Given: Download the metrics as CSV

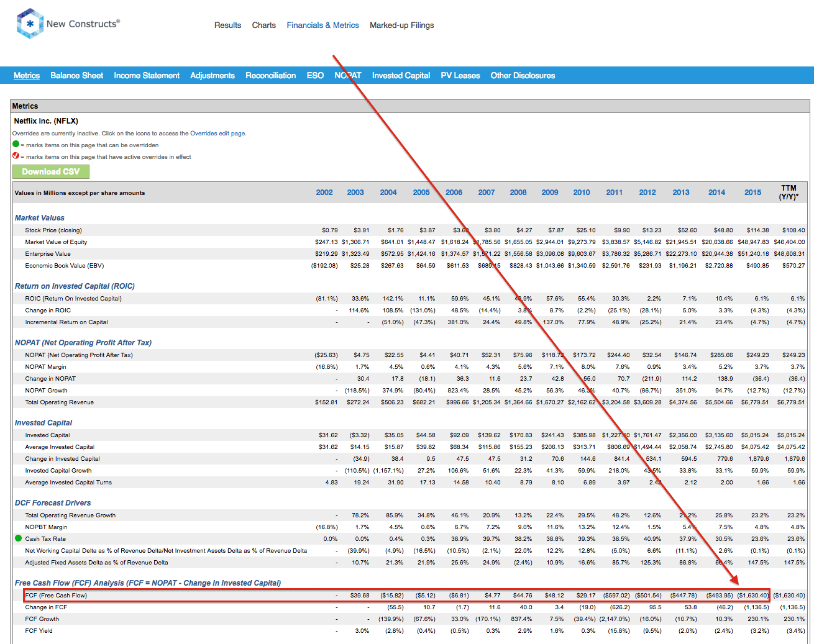Looking at the screenshot, I should tap(51, 172).
